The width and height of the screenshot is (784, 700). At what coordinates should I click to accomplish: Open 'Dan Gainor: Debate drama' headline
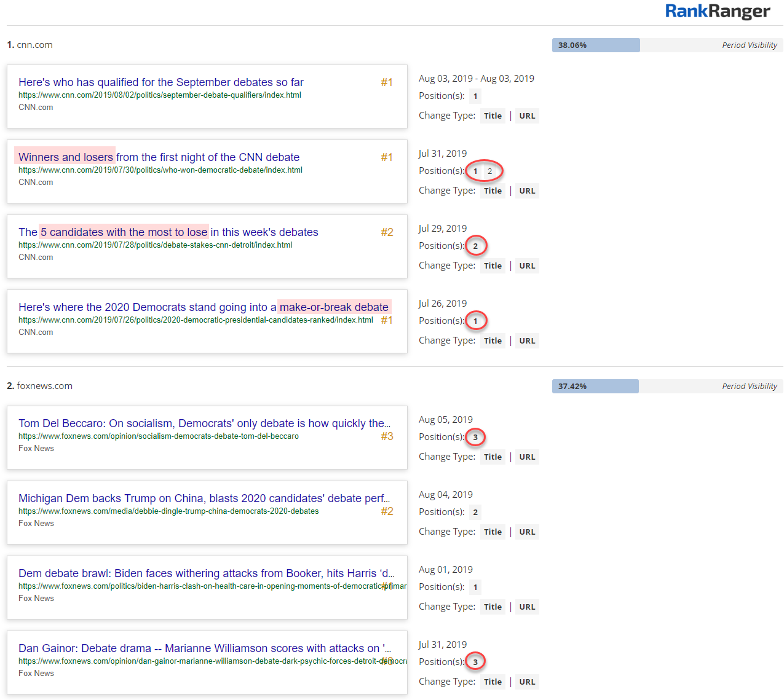pos(205,648)
